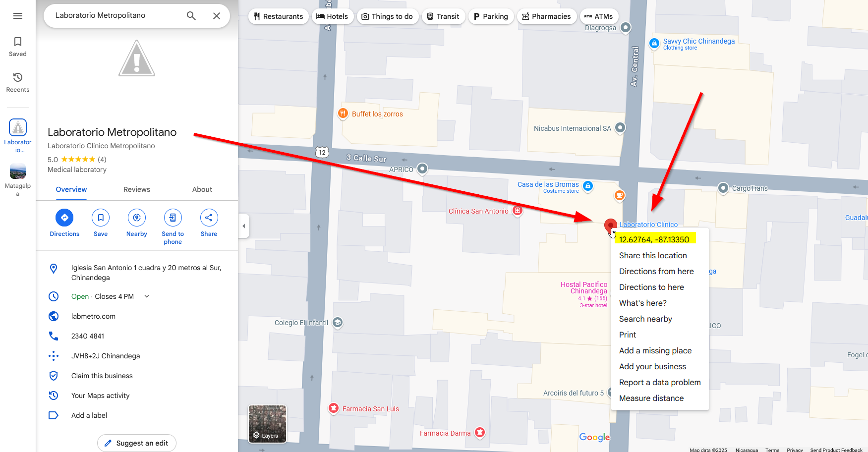Filter map by Parking
868x452 pixels.
[x=491, y=16]
